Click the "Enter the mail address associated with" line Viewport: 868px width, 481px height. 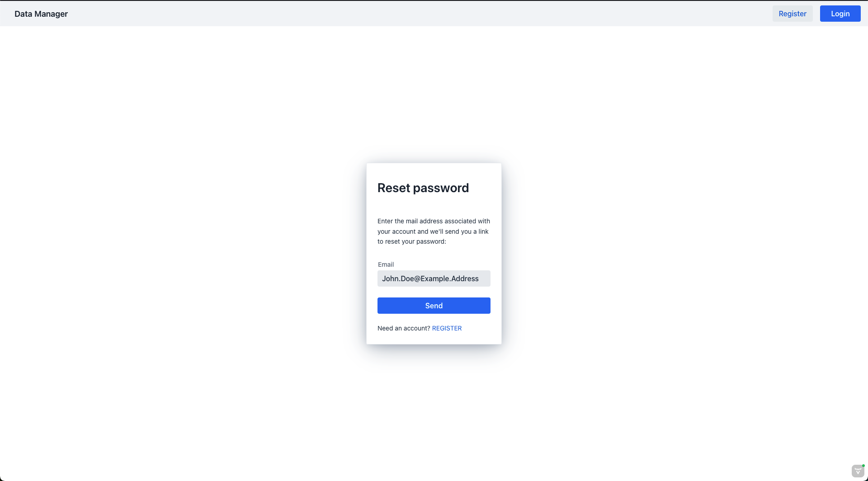click(434, 221)
